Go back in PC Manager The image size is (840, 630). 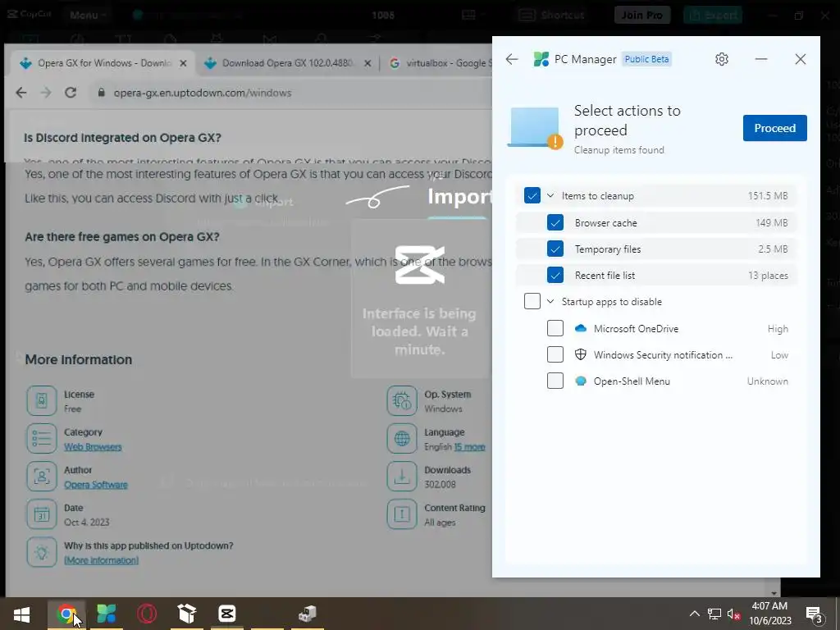pyautogui.click(x=512, y=59)
